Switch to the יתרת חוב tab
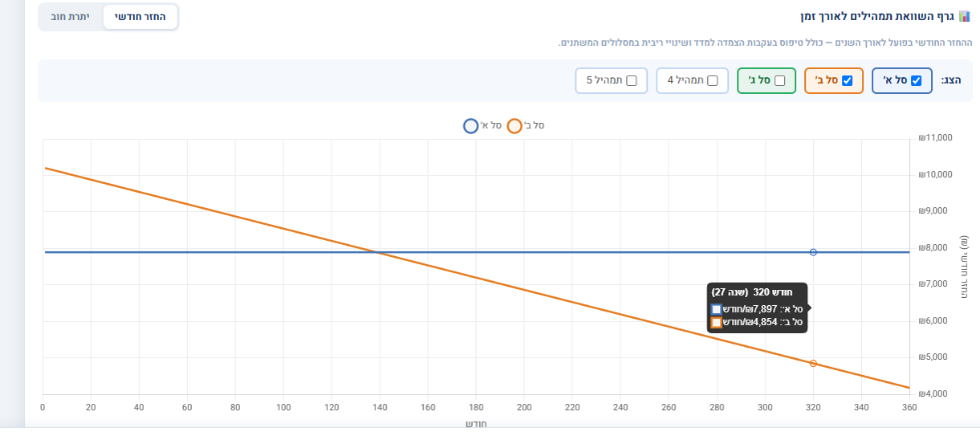Viewport: 980px width, 432px height. click(x=71, y=17)
